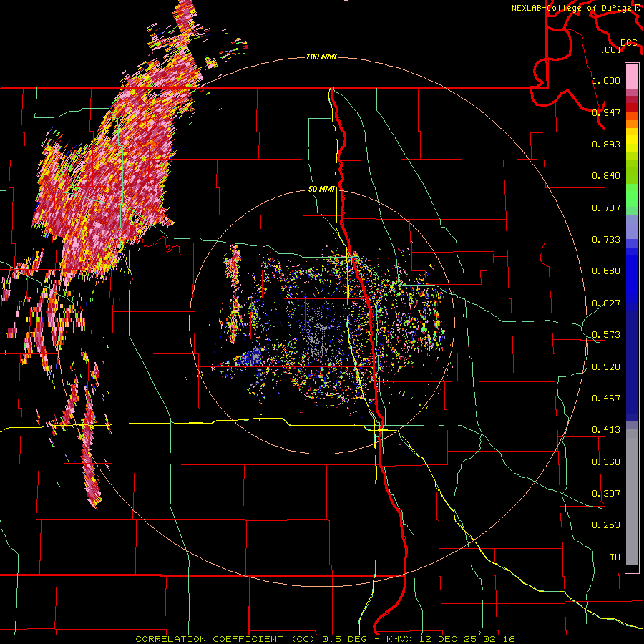Click the Correlation Coefficient product caption
644x644 pixels.
326,639
